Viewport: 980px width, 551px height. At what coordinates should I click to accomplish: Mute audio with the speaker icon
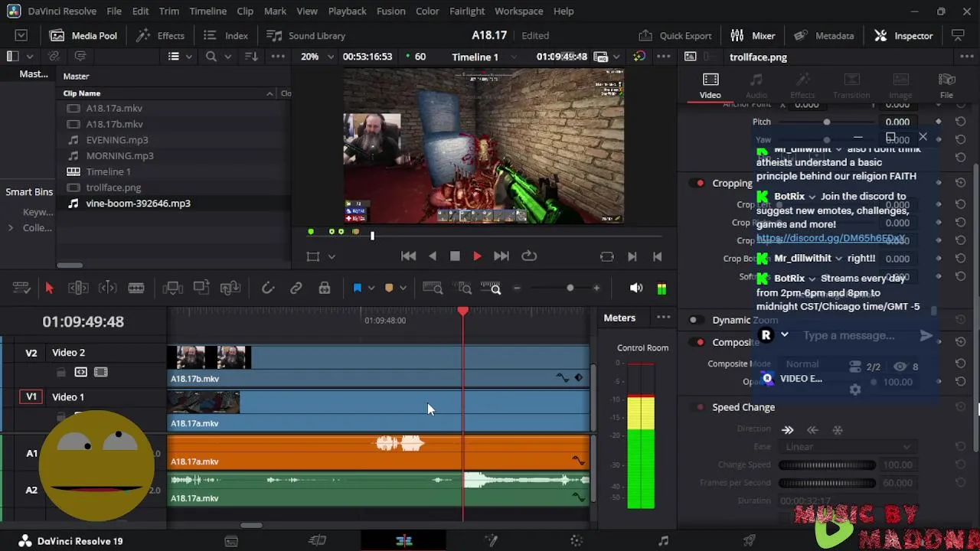[x=636, y=289]
